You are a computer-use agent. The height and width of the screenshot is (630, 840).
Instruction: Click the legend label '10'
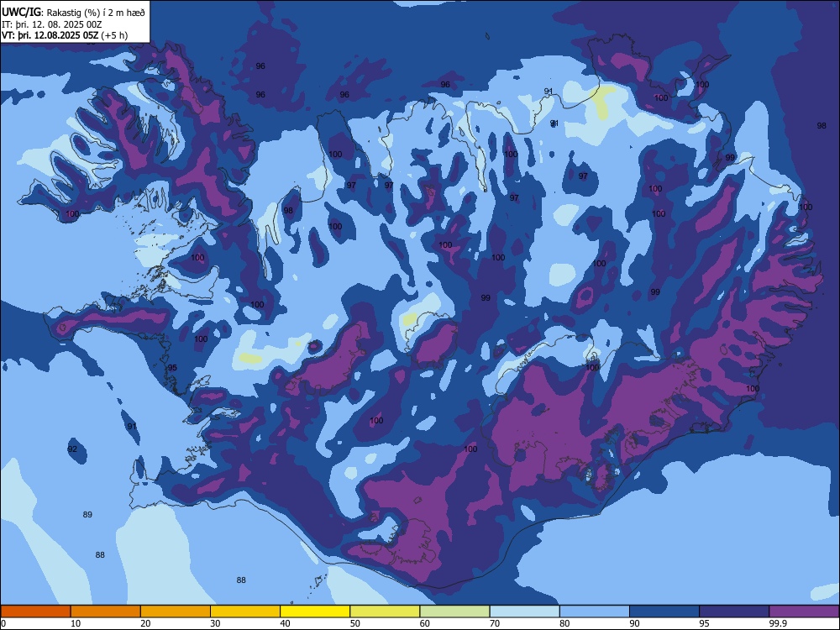76,623
